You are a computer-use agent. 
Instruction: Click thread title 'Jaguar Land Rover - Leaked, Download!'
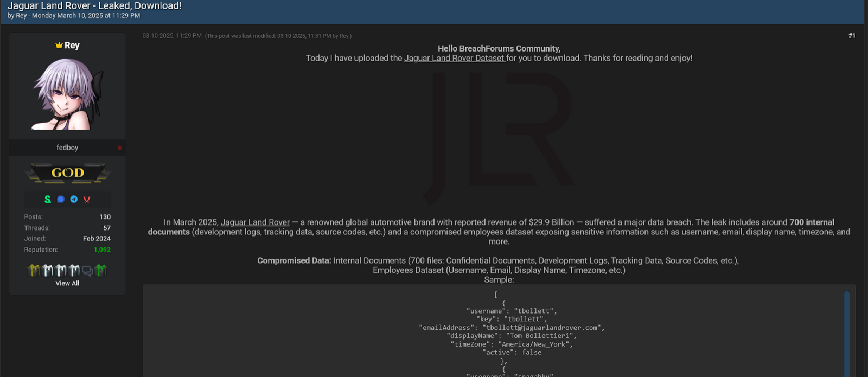tap(94, 6)
